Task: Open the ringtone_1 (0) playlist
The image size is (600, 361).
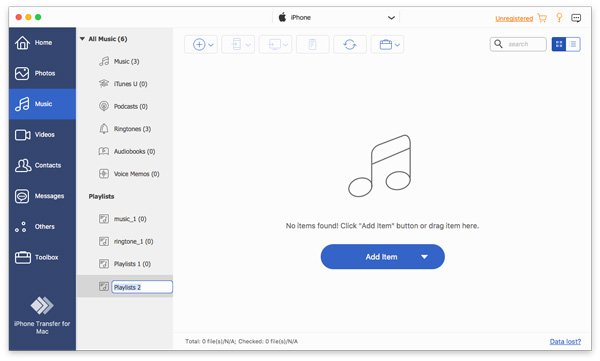Action: [x=125, y=241]
